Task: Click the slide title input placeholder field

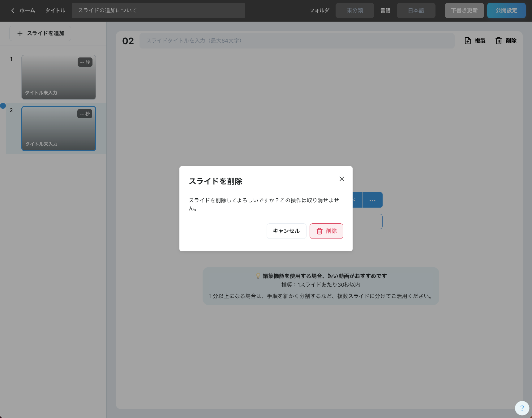Action: coord(297,41)
